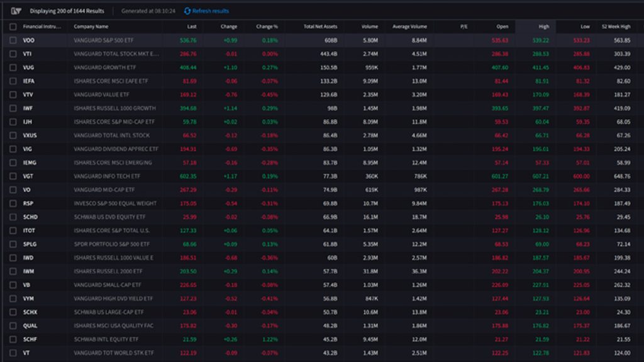
Task: Tick the VTV row checkbox
Action: (13, 94)
